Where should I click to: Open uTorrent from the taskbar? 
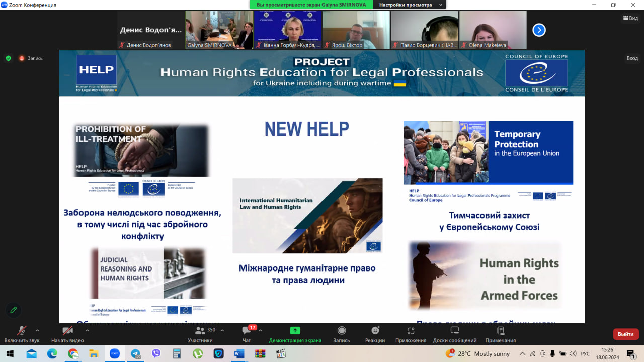(197, 353)
